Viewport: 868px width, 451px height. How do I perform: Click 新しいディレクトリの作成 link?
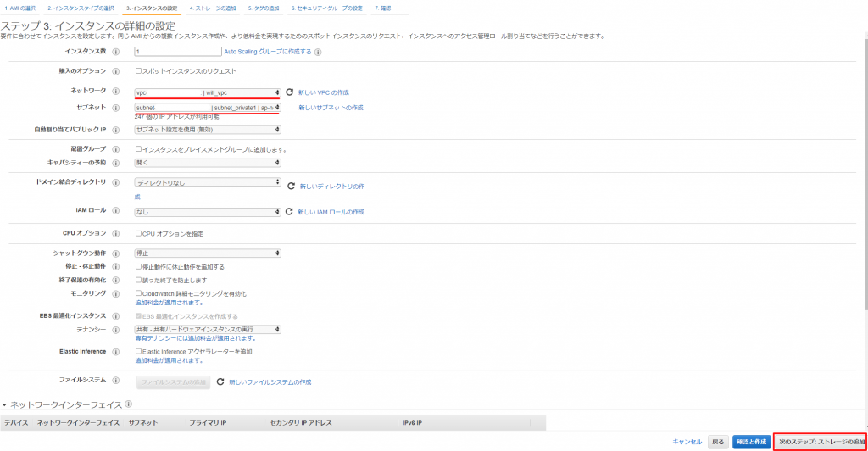pyautogui.click(x=332, y=187)
